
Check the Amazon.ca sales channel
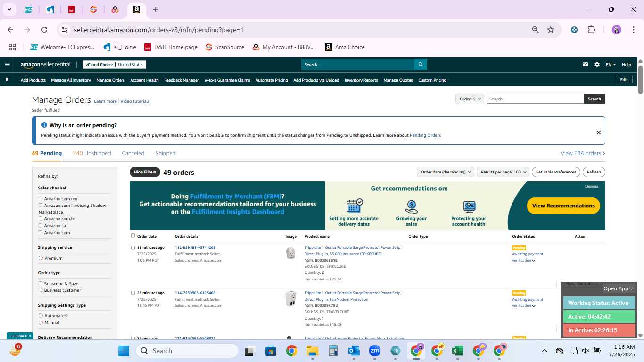(41, 226)
